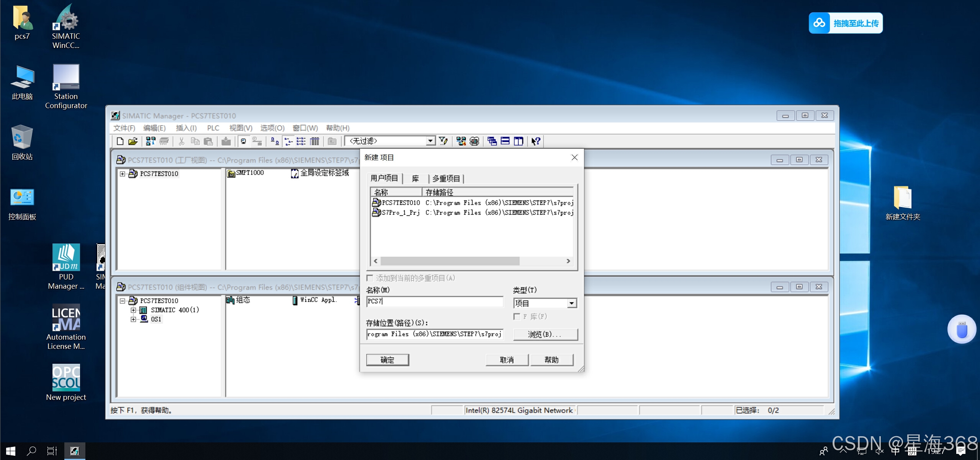Open the Options (选项) menu
Image resolution: width=980 pixels, height=460 pixels.
[272, 128]
